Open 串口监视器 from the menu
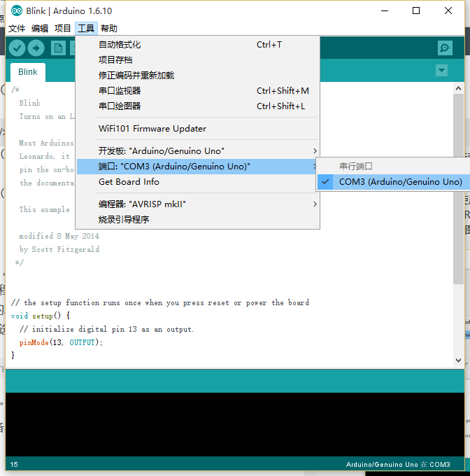Image resolution: width=470 pixels, height=476 pixels. click(197, 91)
